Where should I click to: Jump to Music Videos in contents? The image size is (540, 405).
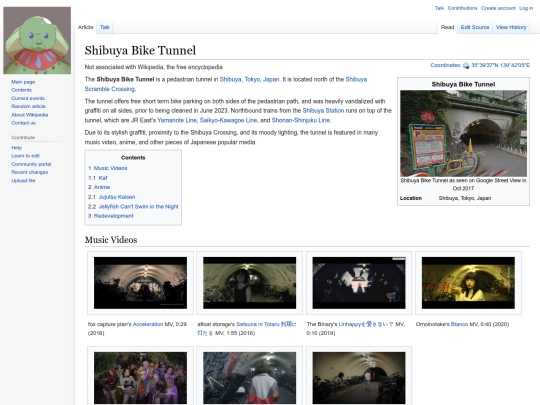111,168
